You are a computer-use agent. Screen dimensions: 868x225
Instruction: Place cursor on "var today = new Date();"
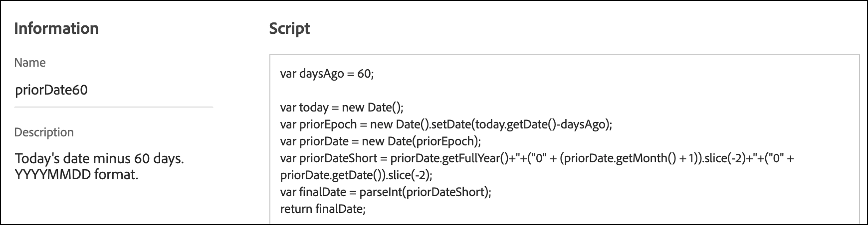pyautogui.click(x=341, y=108)
